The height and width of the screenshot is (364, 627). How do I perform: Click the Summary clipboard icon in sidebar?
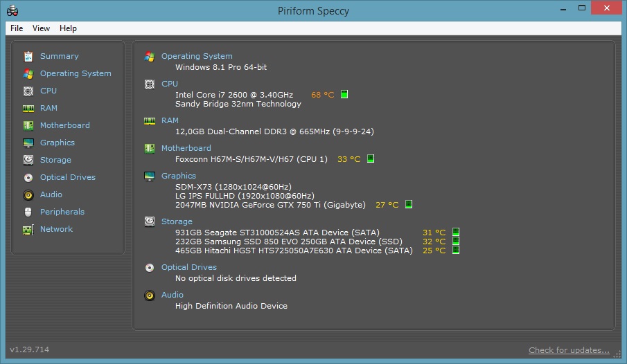click(28, 57)
